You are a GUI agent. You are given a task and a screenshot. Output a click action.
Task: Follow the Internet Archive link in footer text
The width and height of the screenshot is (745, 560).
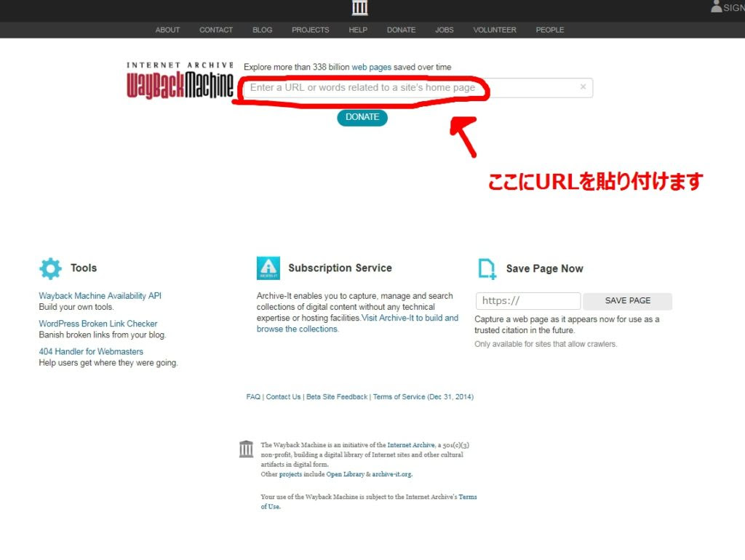[x=411, y=445]
